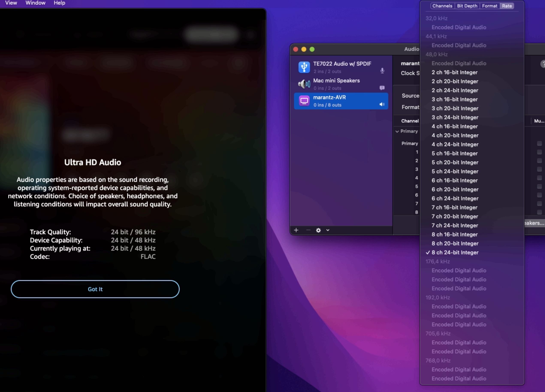Click the plus icon to add device
This screenshot has height=392, width=545.
296,230
